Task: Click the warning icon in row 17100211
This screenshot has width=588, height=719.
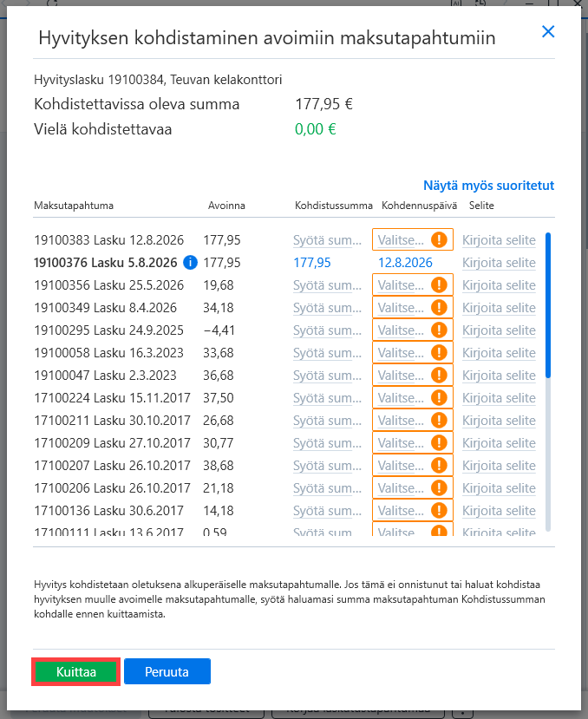Action: (x=439, y=420)
